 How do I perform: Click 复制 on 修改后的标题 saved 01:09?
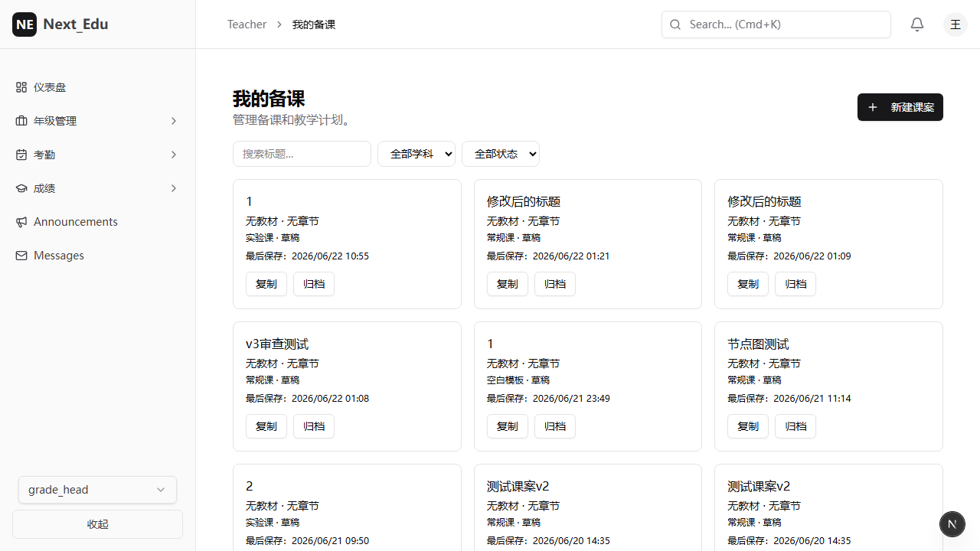coord(748,284)
